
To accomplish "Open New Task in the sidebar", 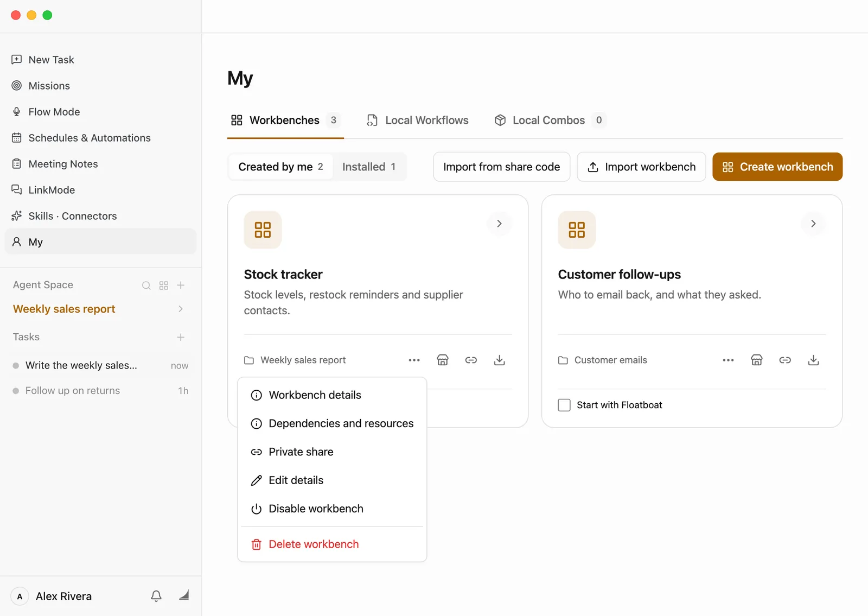I will [100, 60].
